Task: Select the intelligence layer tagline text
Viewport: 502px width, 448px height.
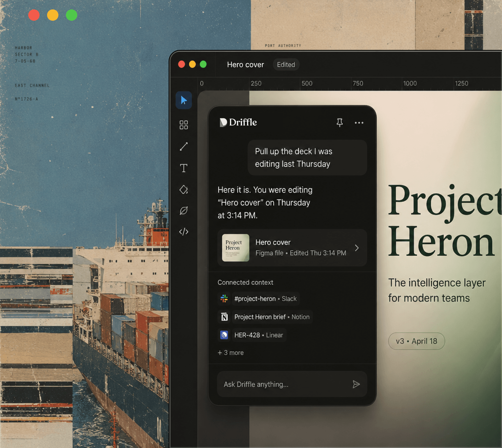Action: coord(437,290)
